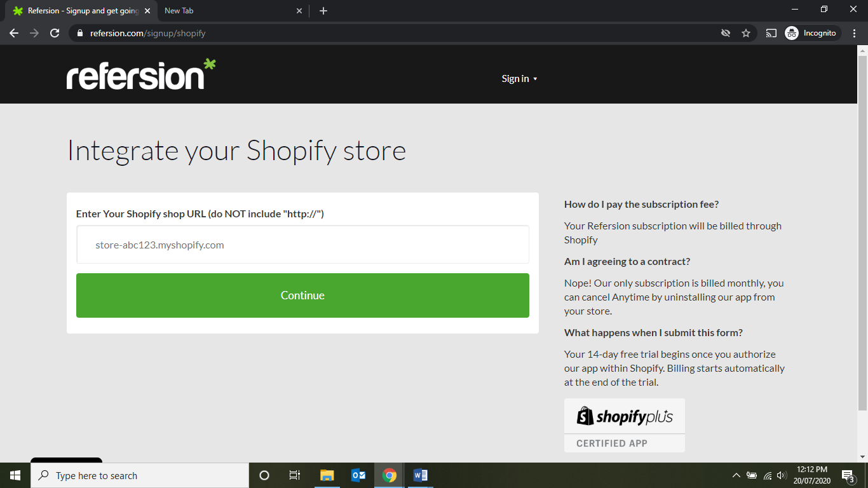
Task: Bookmark this page with star icon
Action: pos(746,33)
